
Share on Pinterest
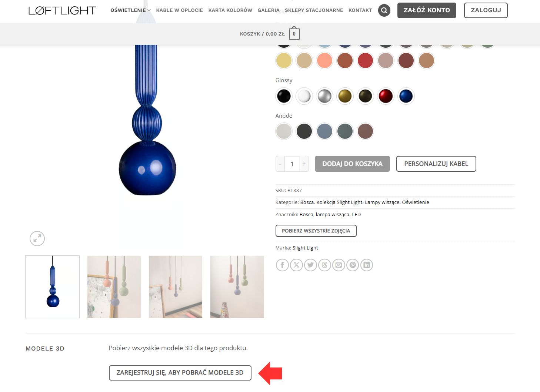point(353,265)
